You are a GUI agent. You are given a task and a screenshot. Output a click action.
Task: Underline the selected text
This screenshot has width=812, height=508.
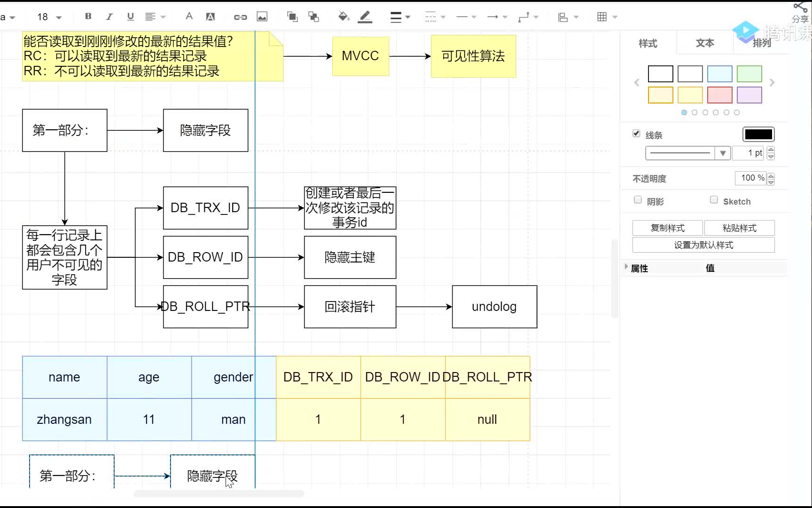pyautogui.click(x=130, y=17)
